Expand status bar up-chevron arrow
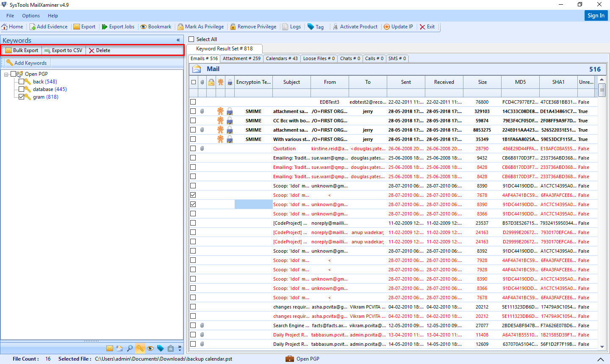The height and width of the screenshot is (364, 610). tap(601, 359)
